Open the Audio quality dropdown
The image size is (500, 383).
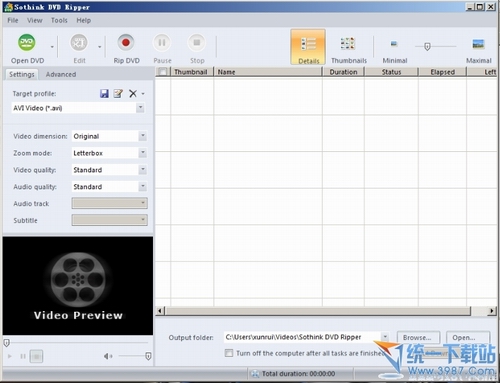(143, 186)
